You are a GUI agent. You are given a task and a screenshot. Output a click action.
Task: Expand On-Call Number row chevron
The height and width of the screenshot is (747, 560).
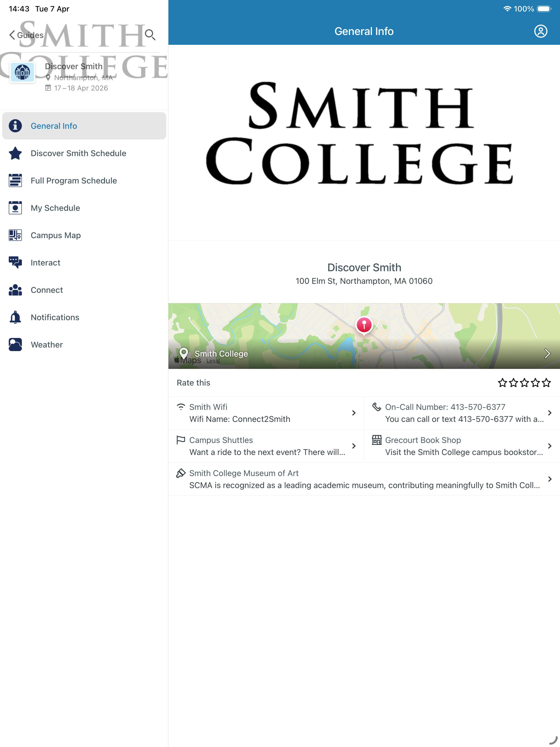pos(550,413)
